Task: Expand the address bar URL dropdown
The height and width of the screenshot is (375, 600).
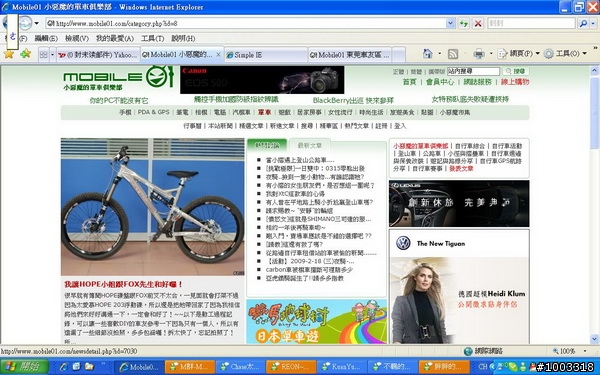Action: click(x=450, y=23)
